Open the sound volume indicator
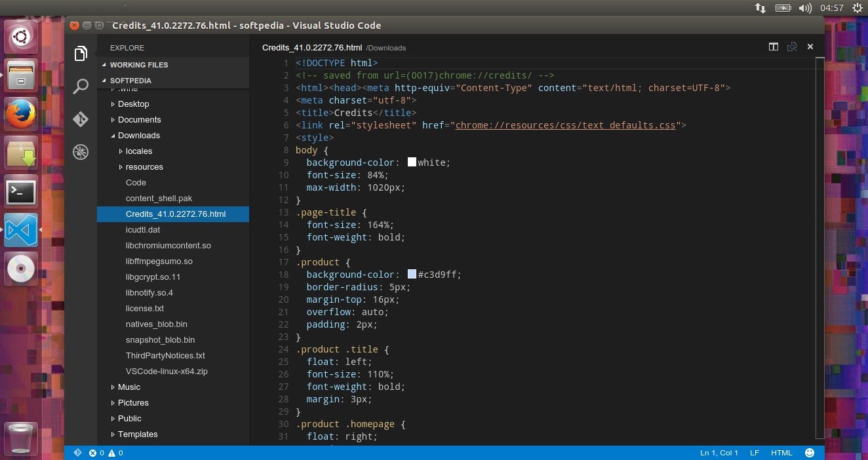 805,8
